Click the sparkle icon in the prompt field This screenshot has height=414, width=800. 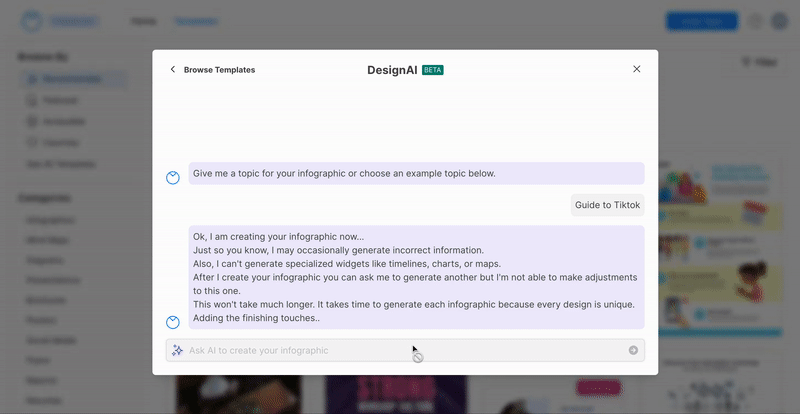(177, 350)
